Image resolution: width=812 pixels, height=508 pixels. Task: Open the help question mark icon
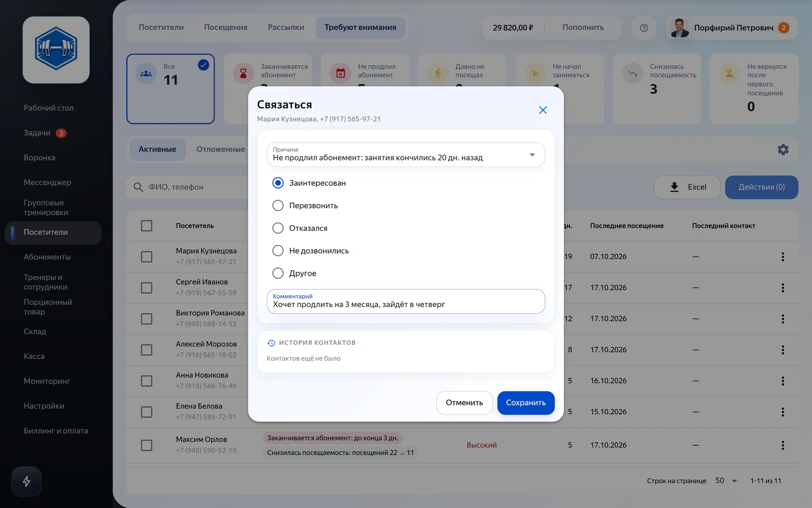click(644, 28)
